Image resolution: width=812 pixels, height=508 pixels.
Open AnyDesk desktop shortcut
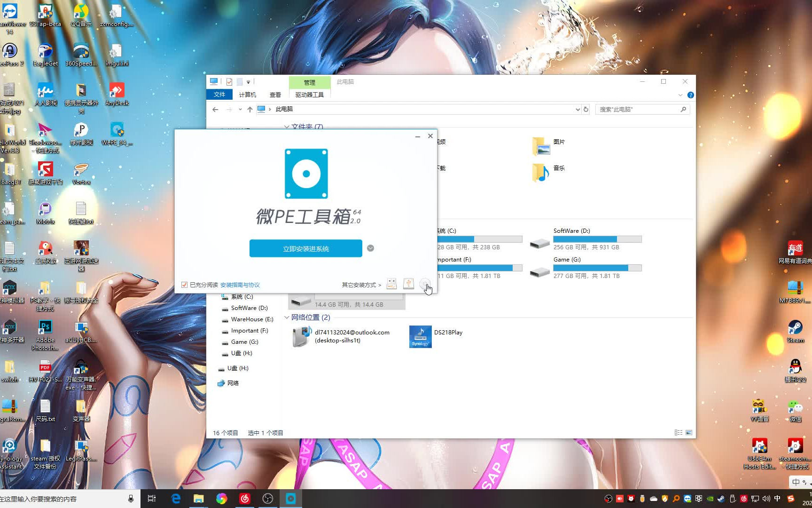117,94
